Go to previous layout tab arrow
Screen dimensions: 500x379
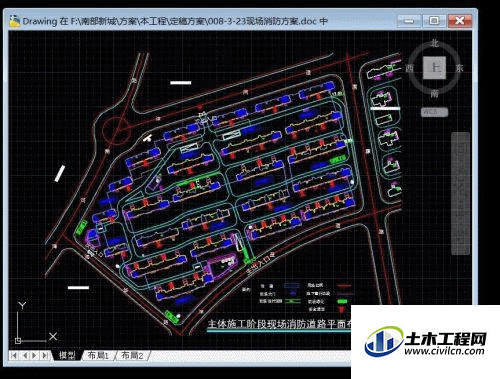click(x=25, y=355)
